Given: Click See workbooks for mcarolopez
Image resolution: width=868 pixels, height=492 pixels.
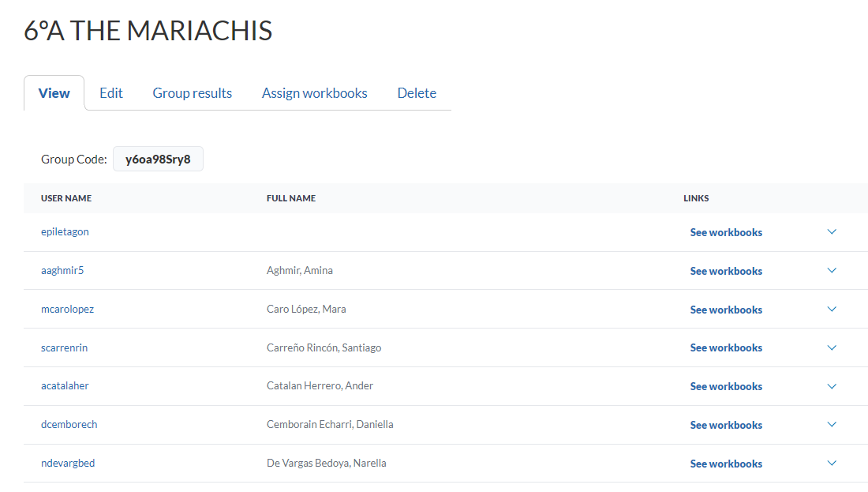Looking at the screenshot, I should coord(726,310).
